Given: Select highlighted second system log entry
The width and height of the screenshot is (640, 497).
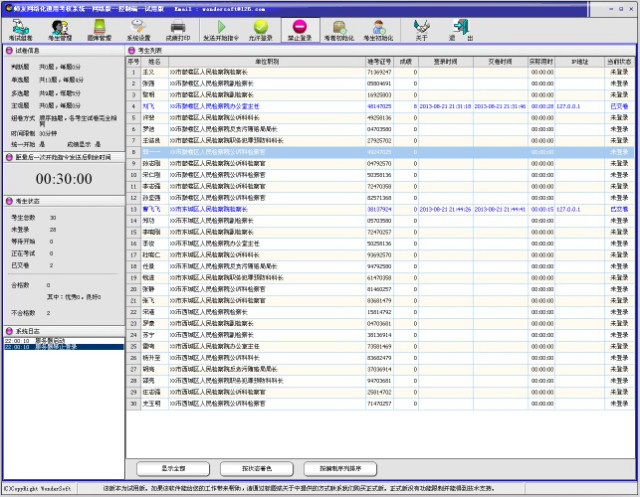Looking at the screenshot, I should 64,347.
